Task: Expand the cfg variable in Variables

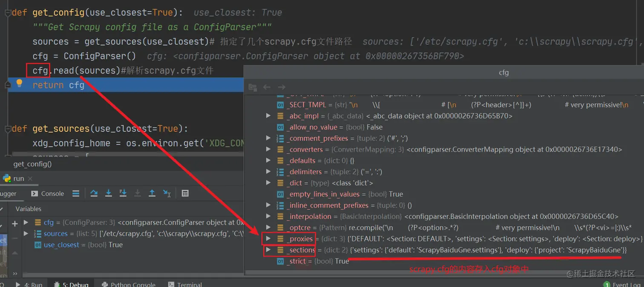Action: [26, 222]
